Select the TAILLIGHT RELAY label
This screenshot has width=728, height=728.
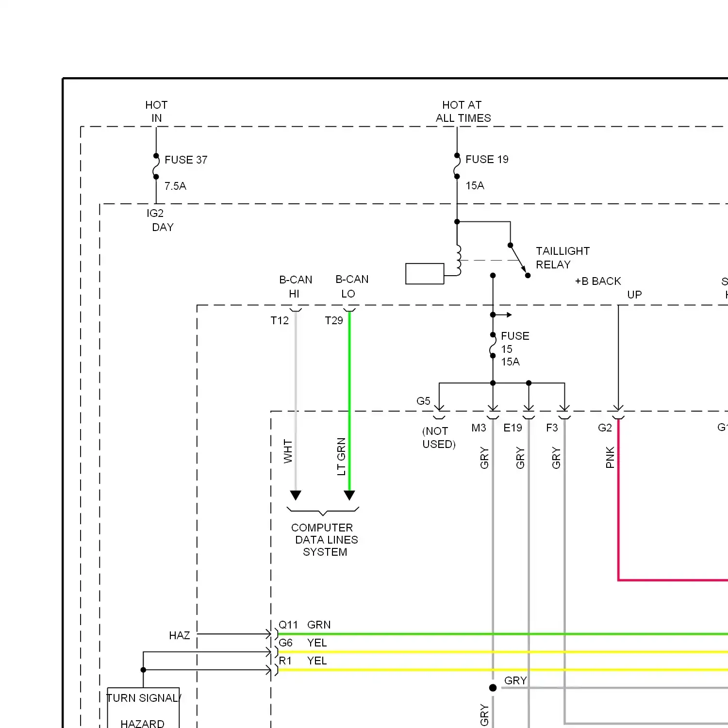coord(562,258)
